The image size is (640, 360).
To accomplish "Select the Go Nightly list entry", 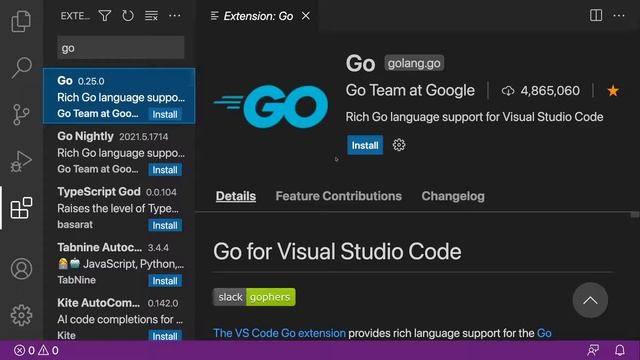I will coord(119,152).
